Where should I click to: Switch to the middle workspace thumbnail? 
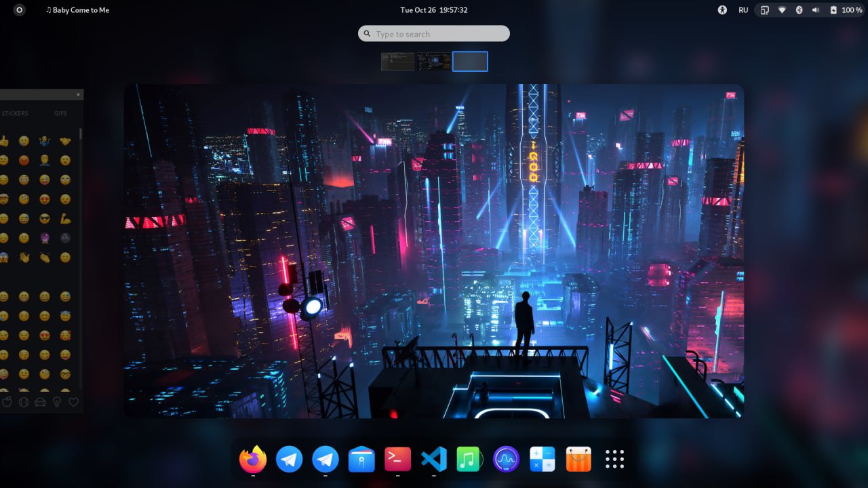434,62
